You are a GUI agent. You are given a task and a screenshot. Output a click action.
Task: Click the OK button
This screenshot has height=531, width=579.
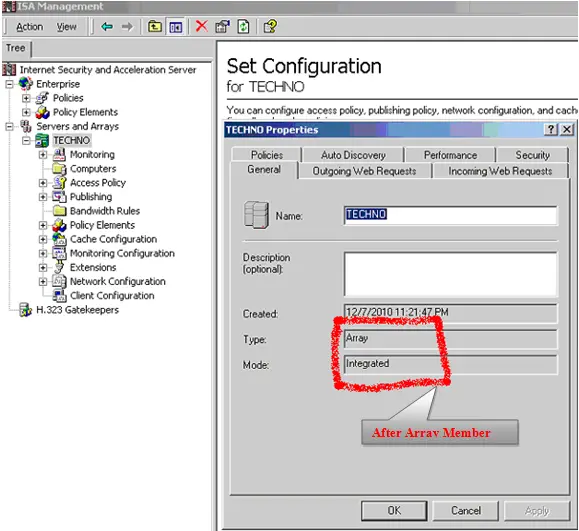[394, 510]
